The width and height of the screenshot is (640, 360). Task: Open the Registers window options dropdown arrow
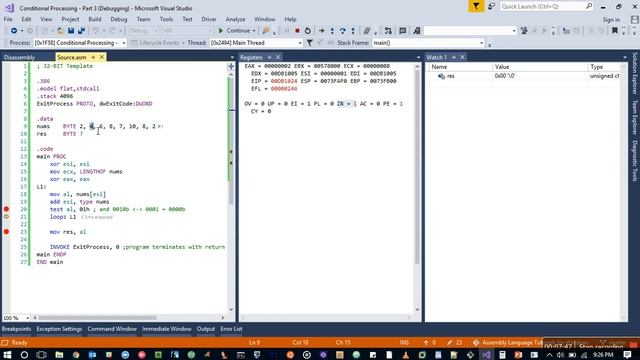pyautogui.click(x=418, y=57)
